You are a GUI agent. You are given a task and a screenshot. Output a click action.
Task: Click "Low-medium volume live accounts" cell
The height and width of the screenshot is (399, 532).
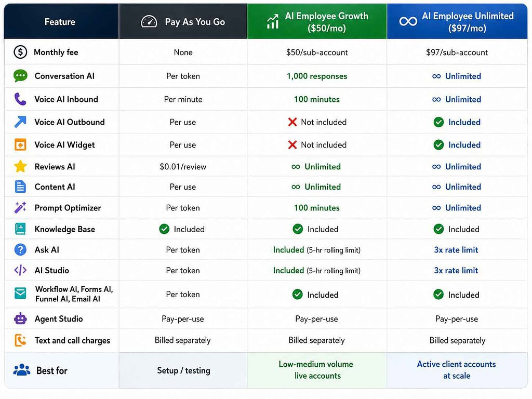[316, 370]
